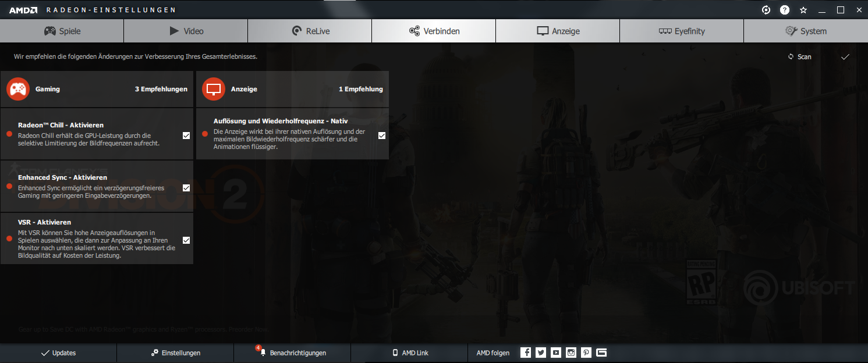This screenshot has height=363, width=868.
Task: Switch to the Video tab
Action: point(186,31)
